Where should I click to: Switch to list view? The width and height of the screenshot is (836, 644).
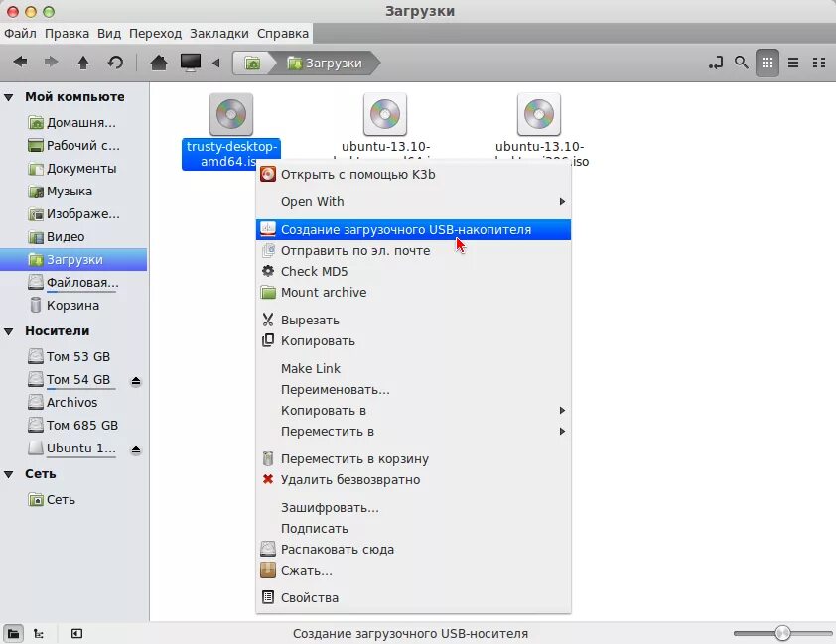793,63
